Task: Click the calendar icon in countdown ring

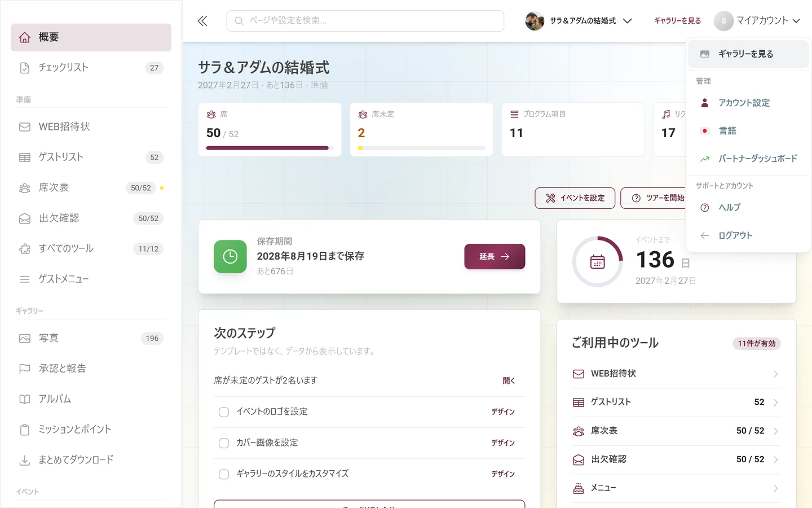Action: pos(598,262)
